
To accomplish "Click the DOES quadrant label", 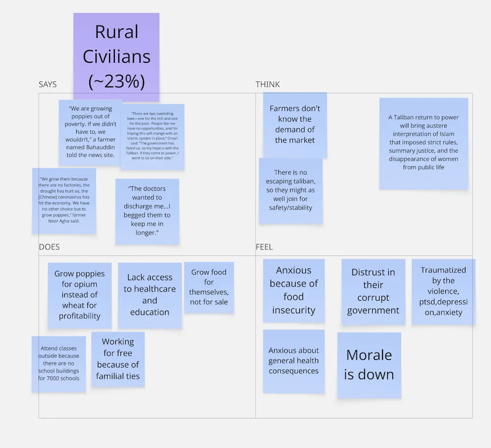I will [x=49, y=247].
